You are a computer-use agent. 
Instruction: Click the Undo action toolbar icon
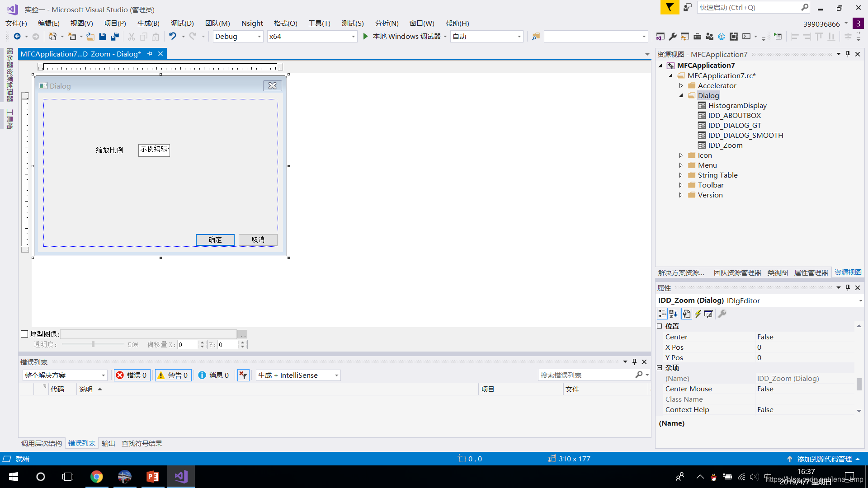pos(173,36)
